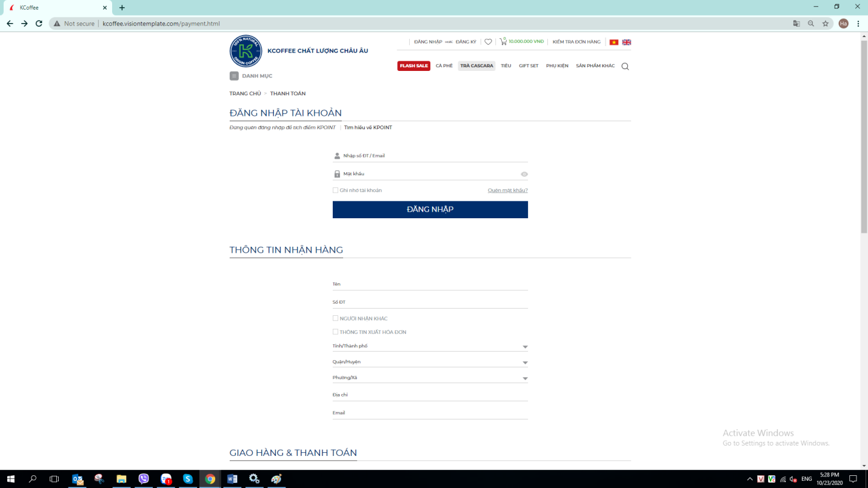
Task: Tick the Ghi nhớ tài khoản checkbox
Action: 335,190
